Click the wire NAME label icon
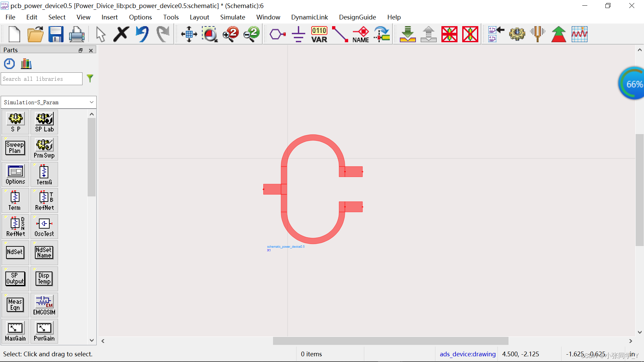 (361, 34)
